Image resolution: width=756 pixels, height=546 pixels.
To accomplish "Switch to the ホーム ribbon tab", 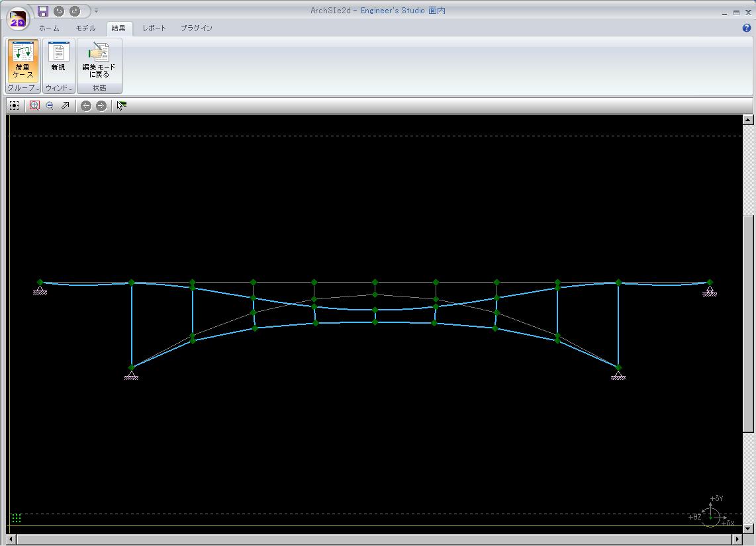I will point(49,28).
